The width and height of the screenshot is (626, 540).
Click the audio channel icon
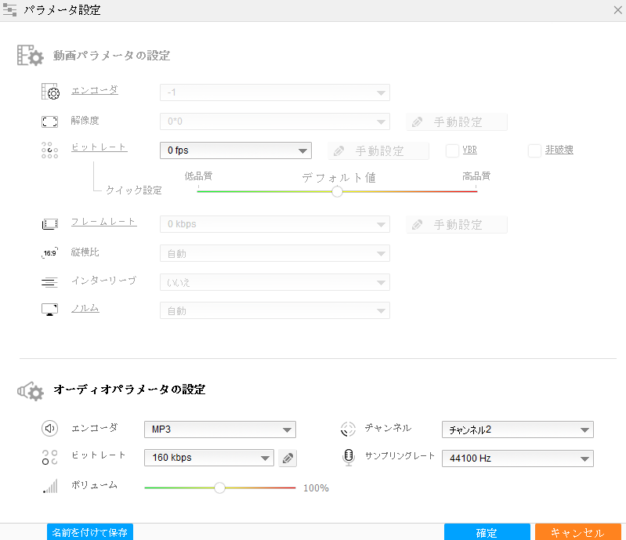[348, 429]
